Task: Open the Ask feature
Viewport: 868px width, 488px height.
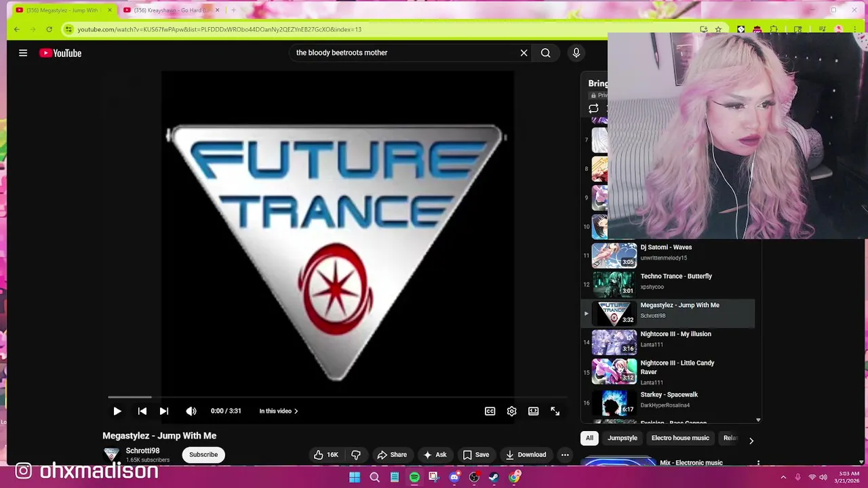Action: 435,455
